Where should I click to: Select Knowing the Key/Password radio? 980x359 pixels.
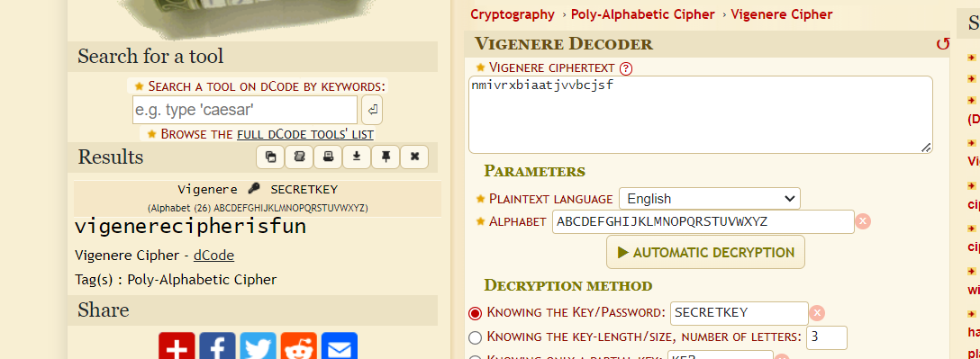[475, 313]
